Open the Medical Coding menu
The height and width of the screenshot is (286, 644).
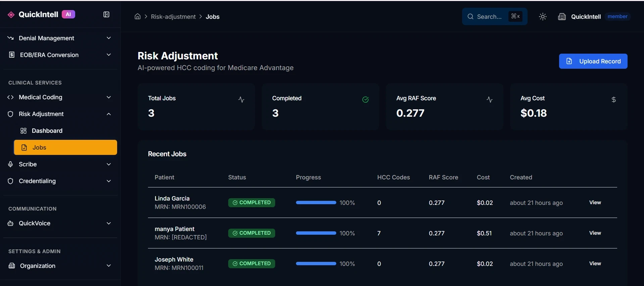pos(60,97)
